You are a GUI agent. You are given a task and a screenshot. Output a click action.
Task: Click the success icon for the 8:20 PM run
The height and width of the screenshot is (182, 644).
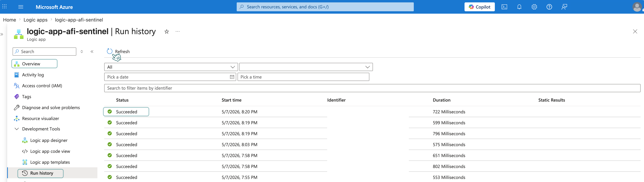click(109, 111)
